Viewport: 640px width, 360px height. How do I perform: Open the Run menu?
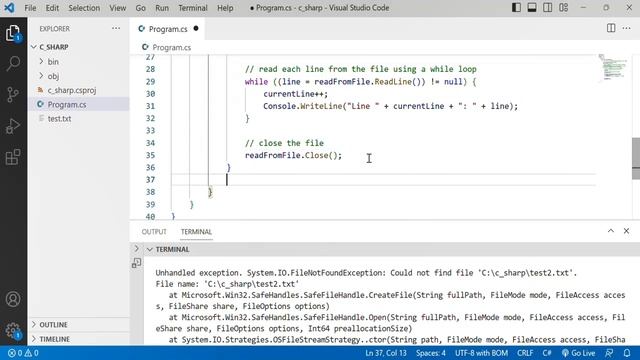(x=162, y=8)
